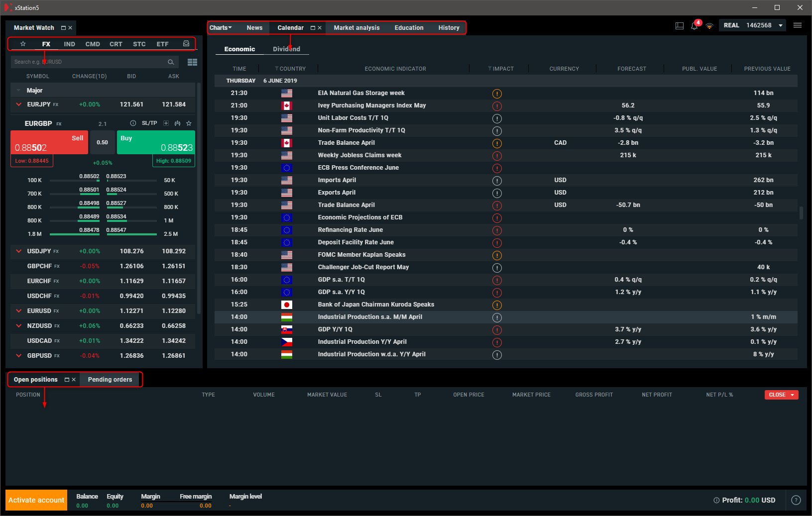Click the red Sell 0.88502 button
The height and width of the screenshot is (516, 812).
[49, 142]
